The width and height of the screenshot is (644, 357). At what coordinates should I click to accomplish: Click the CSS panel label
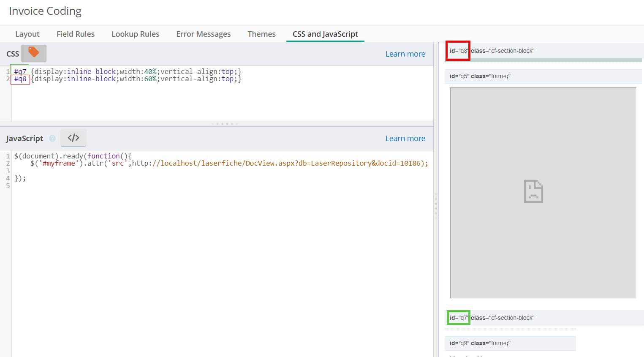click(13, 54)
